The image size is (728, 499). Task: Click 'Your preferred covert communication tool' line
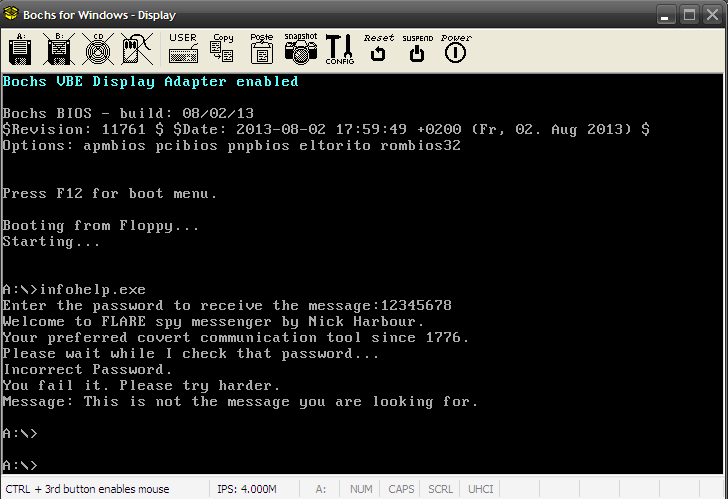pyautogui.click(x=236, y=337)
